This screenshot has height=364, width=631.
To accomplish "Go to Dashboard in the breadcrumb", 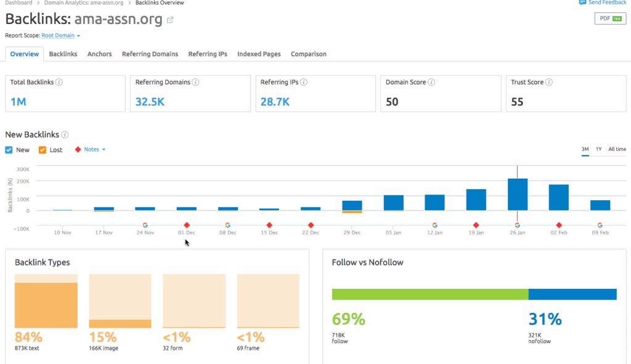I will click(x=18, y=3).
